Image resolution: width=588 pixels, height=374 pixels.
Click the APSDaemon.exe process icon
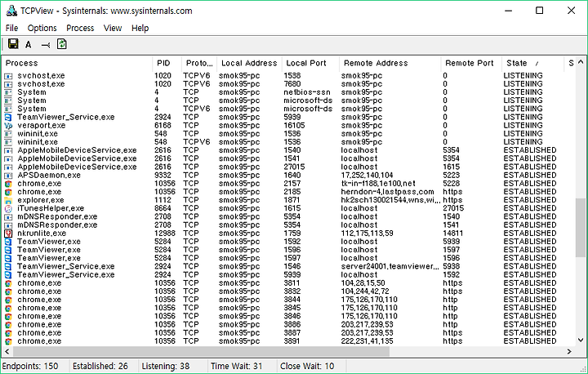point(8,176)
